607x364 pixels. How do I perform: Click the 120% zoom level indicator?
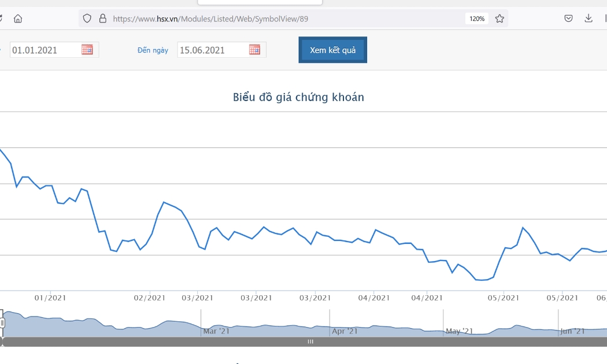click(477, 18)
